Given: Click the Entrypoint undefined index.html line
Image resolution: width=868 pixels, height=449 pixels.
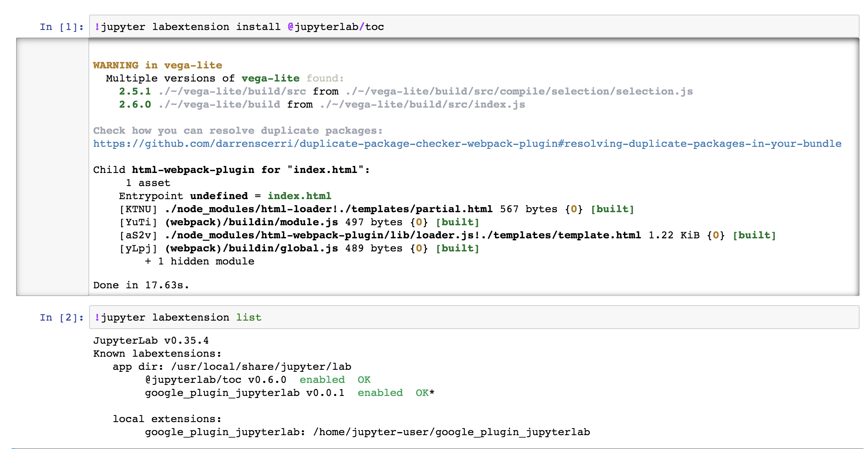Looking at the screenshot, I should [225, 196].
